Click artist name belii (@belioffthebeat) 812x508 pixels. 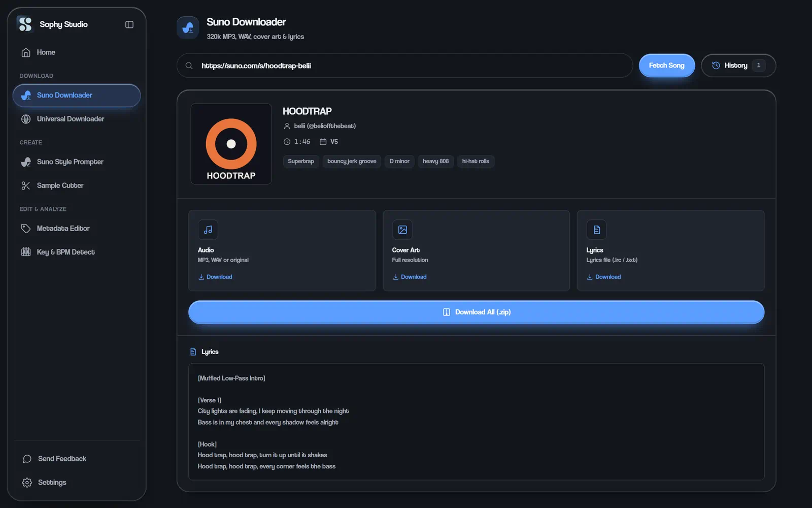click(x=325, y=126)
